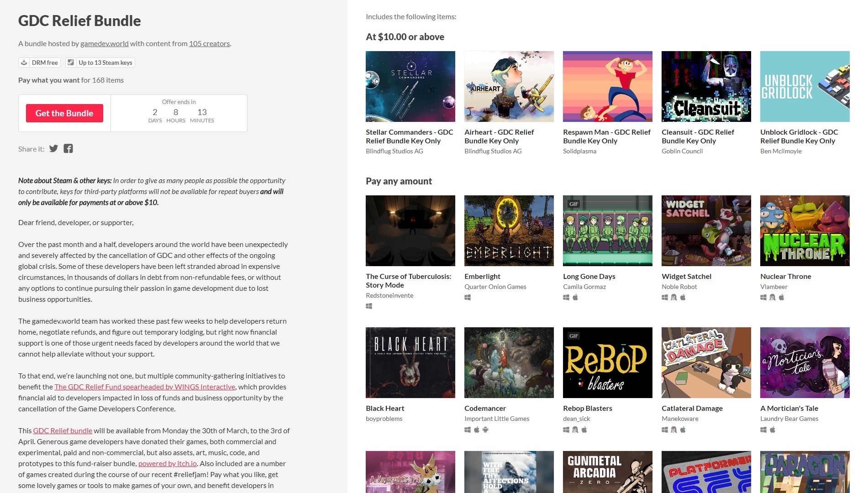Click the DRM free download icon
Viewport: 868px width, 493px height.
coord(24,63)
